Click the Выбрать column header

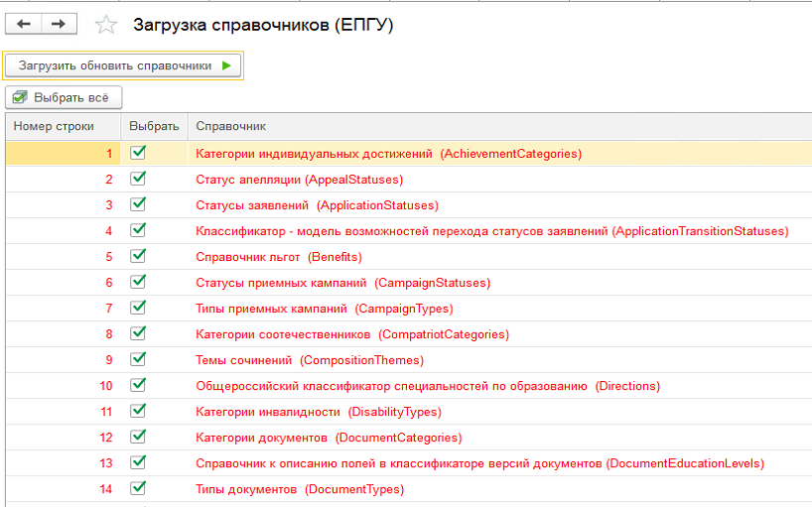click(x=154, y=126)
